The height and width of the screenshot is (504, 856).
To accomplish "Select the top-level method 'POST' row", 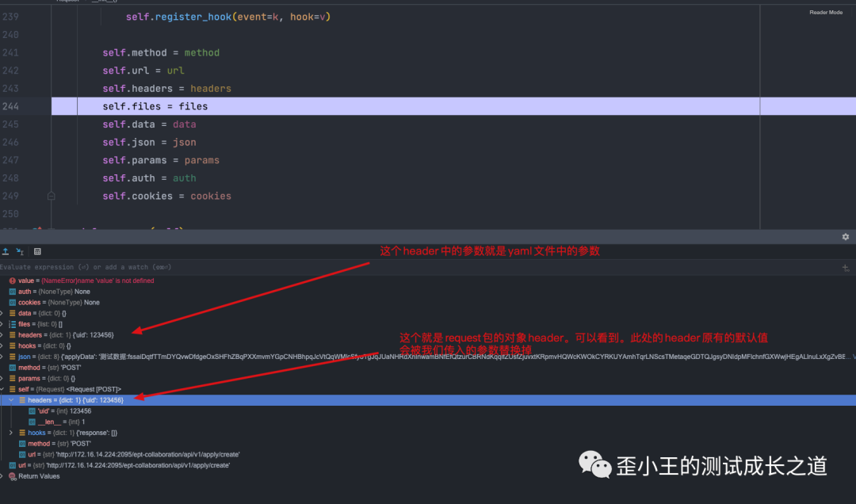I will point(428,368).
